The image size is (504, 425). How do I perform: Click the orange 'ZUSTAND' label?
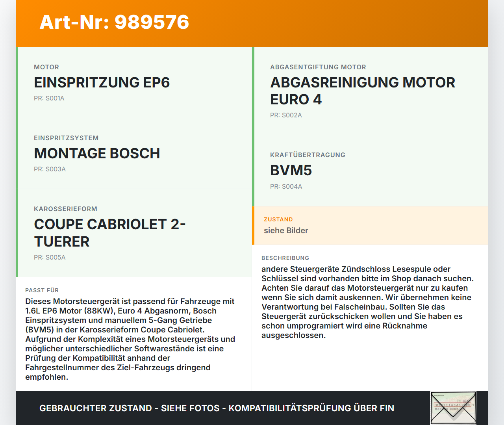point(278,219)
